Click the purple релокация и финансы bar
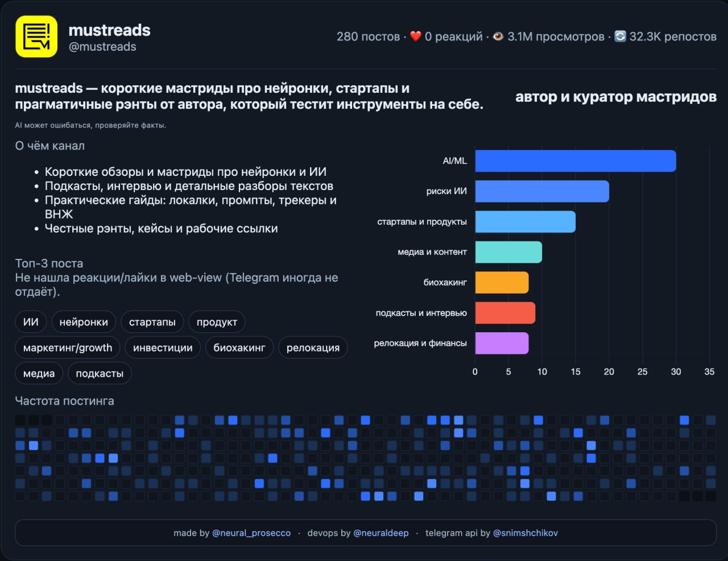This screenshot has width=728, height=561. (x=502, y=343)
